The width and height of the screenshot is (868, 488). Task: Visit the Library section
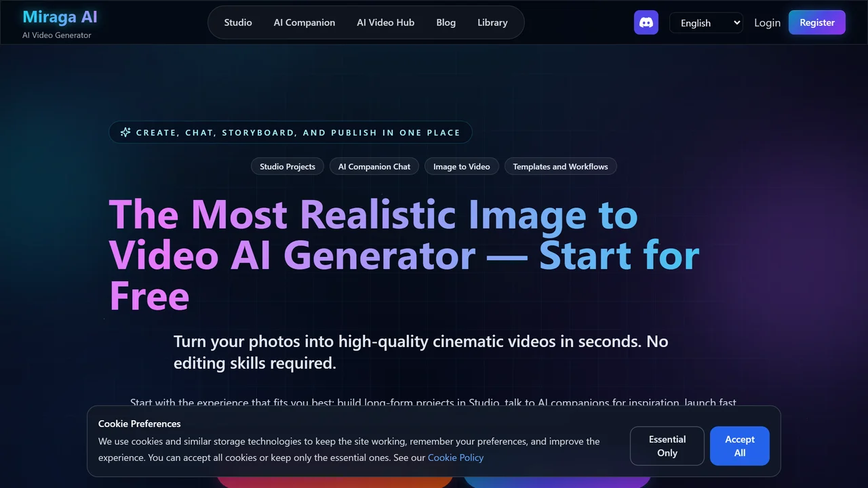coord(492,22)
